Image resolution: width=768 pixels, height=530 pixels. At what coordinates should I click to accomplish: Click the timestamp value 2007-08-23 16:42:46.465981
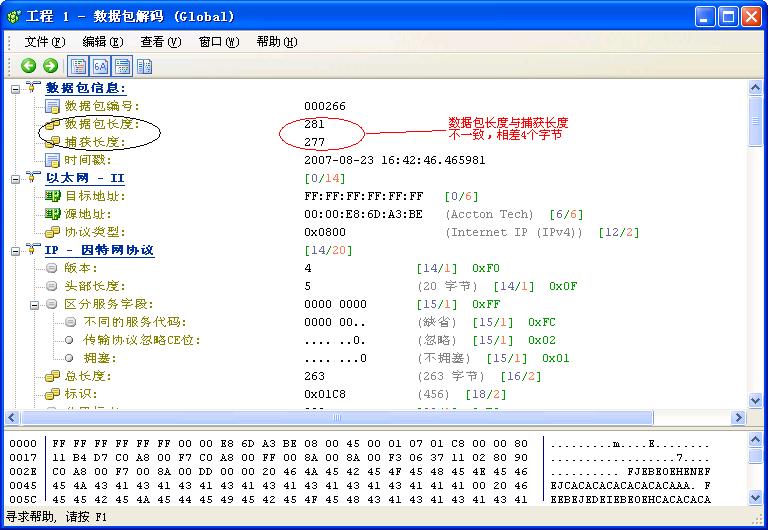tap(395, 160)
